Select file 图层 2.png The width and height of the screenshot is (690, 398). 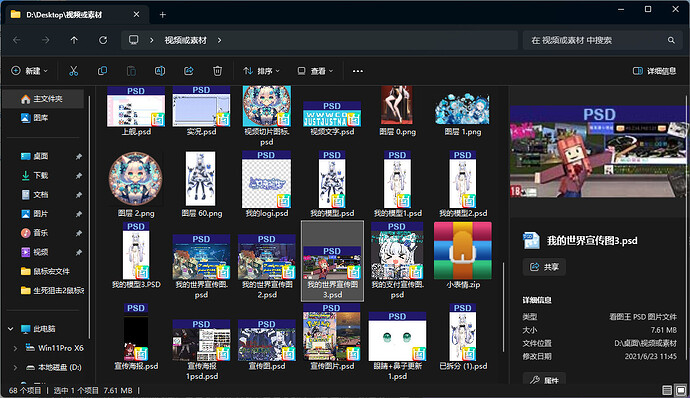(x=136, y=185)
